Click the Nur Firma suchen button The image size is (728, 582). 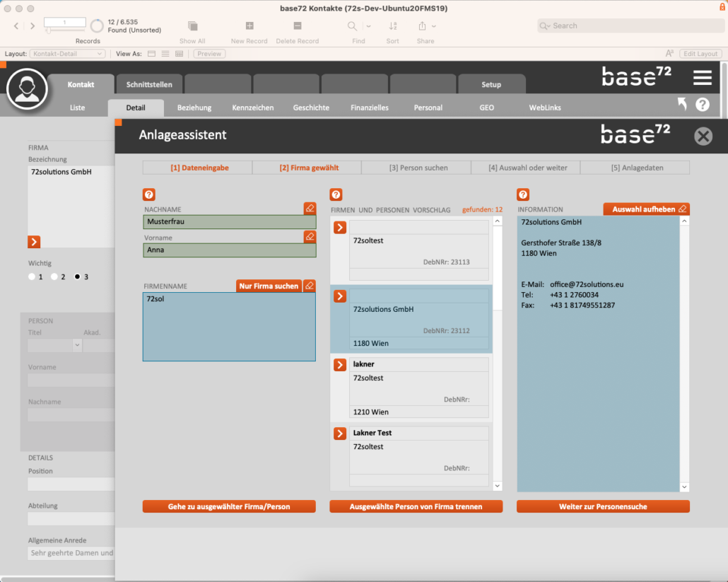269,286
